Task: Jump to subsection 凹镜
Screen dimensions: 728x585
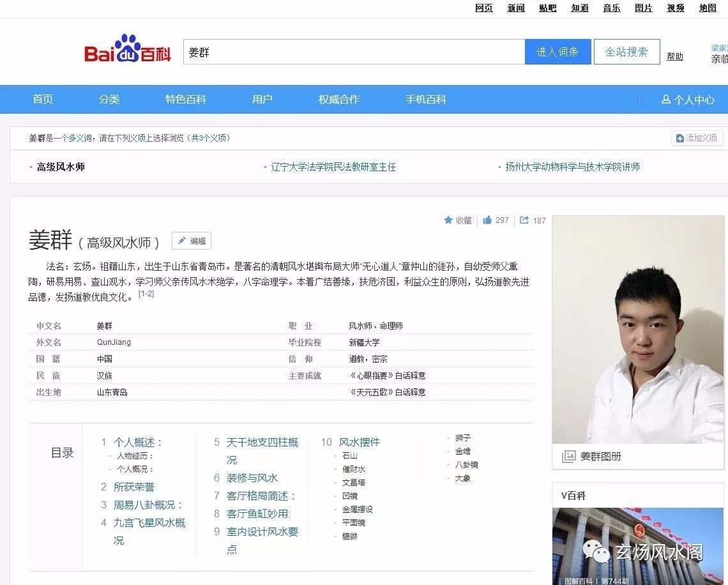Action: (x=349, y=496)
